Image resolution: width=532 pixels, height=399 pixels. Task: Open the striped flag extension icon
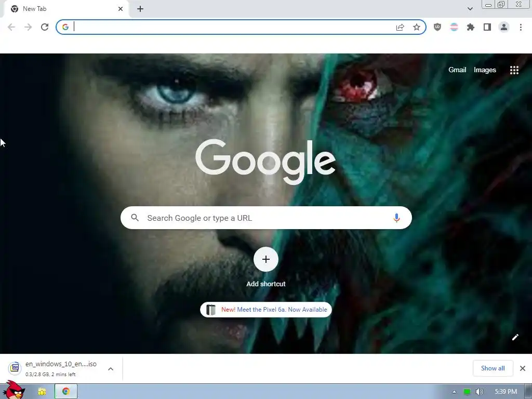click(454, 27)
